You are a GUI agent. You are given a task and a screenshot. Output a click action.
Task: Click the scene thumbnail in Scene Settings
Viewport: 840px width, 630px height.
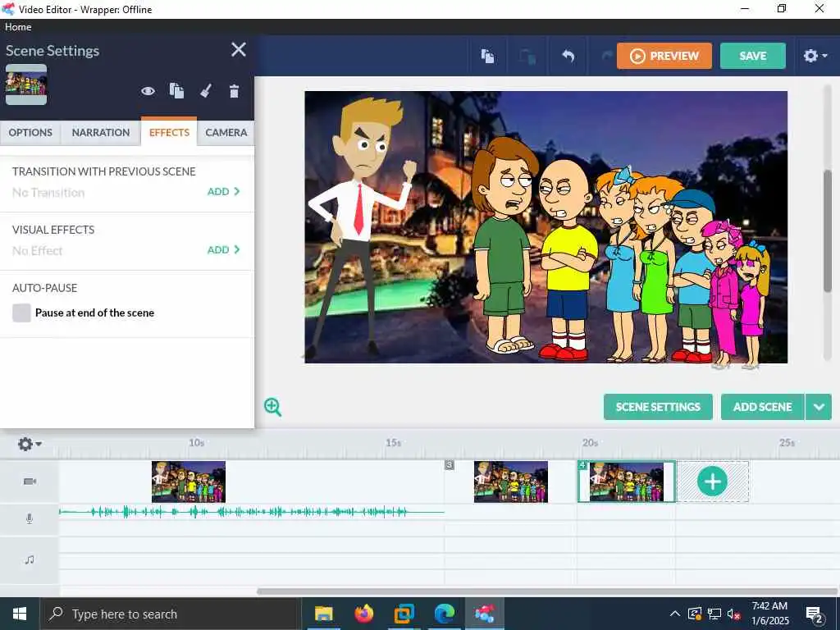[x=26, y=84]
